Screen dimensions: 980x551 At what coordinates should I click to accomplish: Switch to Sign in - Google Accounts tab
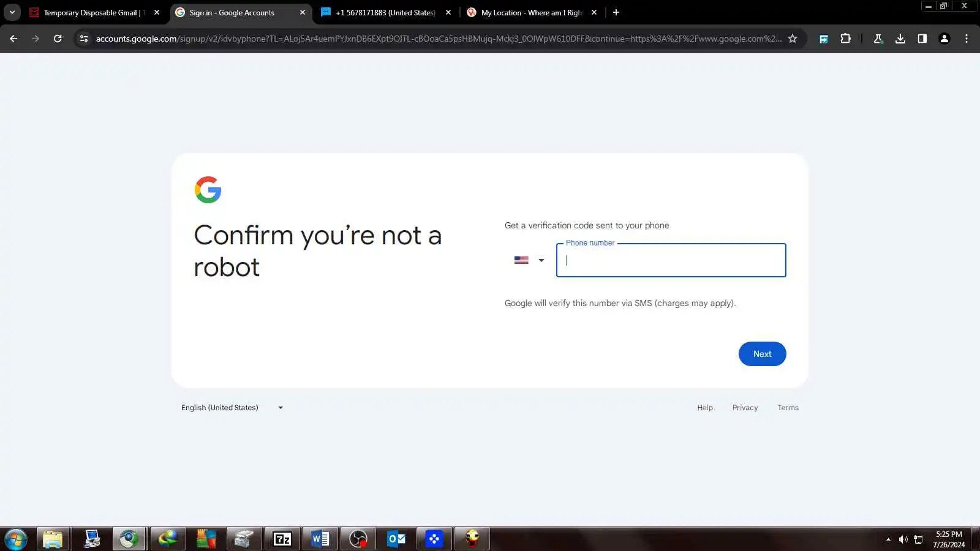tap(241, 12)
